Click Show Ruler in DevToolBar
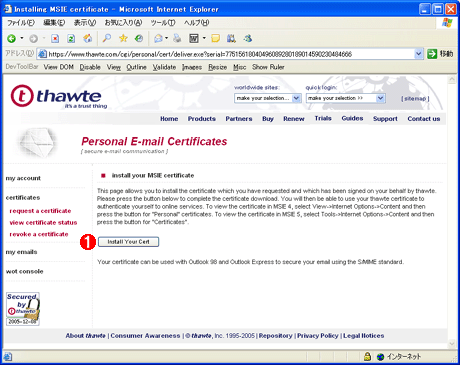Image resolution: width=460 pixels, height=365 pixels. pos(268,67)
